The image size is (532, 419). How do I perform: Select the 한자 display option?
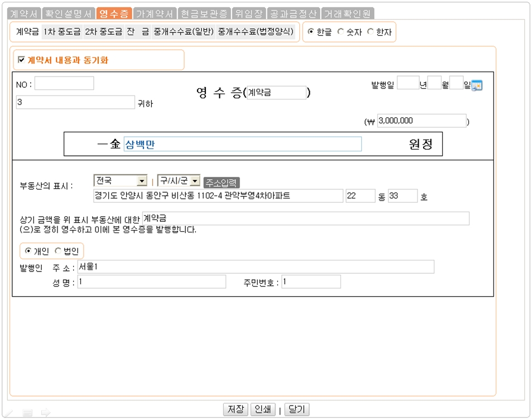[x=370, y=32]
